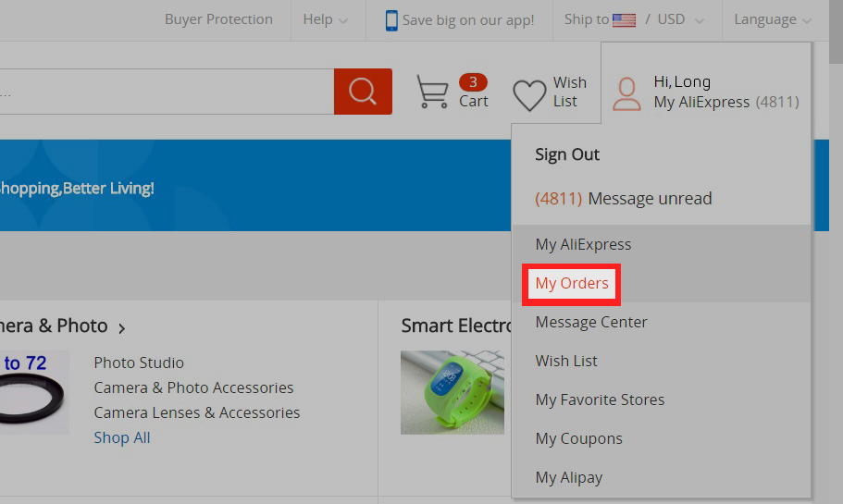Click the US flag icon
The width and height of the screenshot is (843, 504).
click(624, 19)
